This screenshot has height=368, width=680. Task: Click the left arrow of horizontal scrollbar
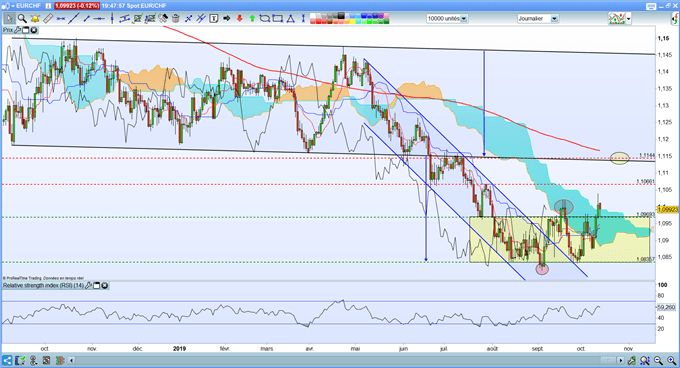71,360
